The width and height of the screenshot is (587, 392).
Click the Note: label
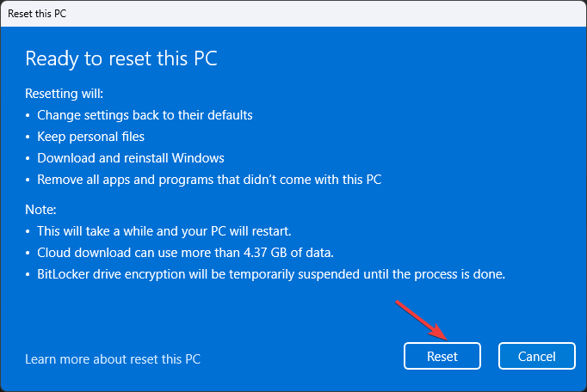point(40,210)
